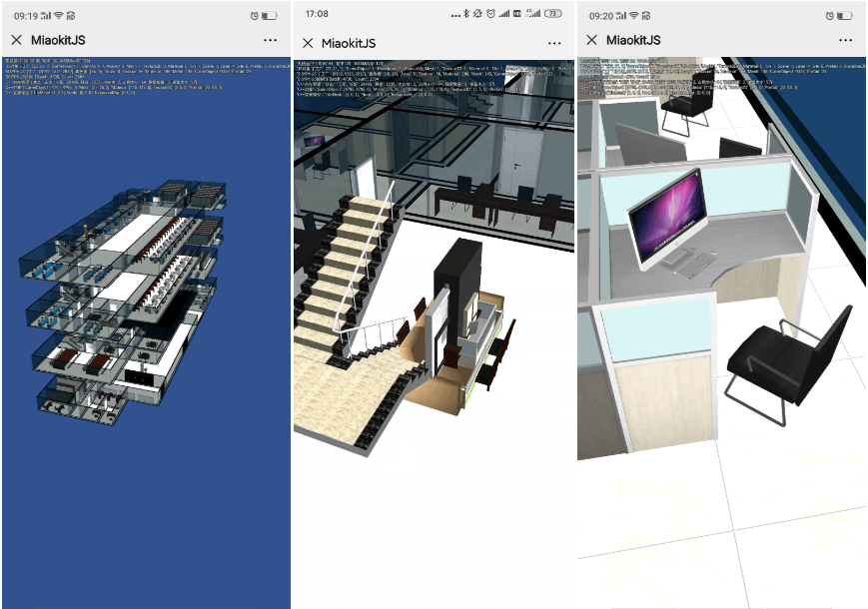Image resolution: width=868 pixels, height=609 pixels.
Task: Tap the Wi-Fi icon beside 09:19 time
Action: click(x=59, y=16)
